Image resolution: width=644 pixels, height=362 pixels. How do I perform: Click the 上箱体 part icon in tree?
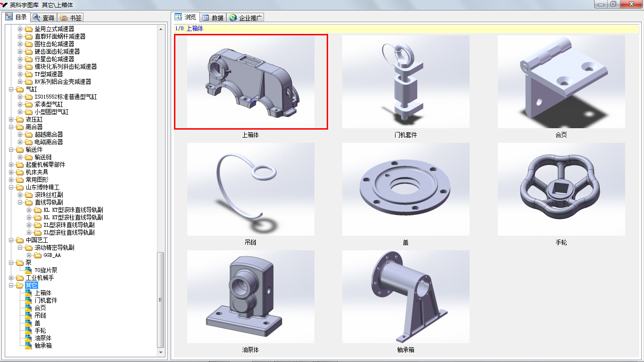(x=28, y=293)
